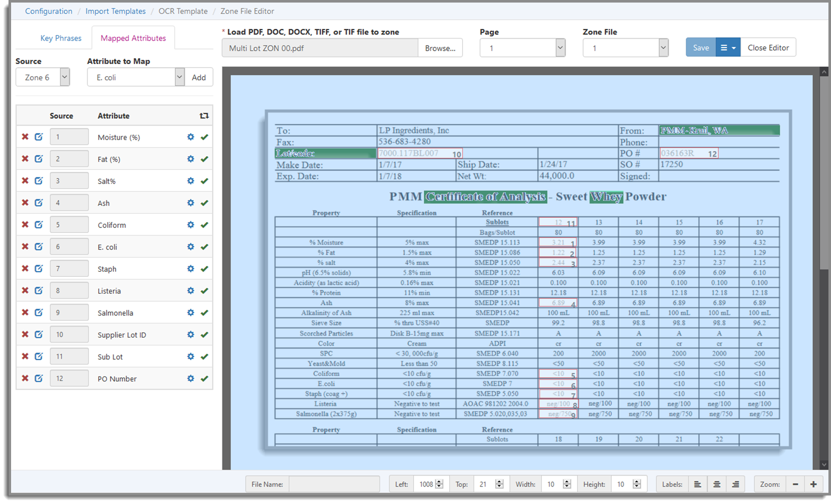Open settings gear for Sub Lot
This screenshot has height=504, width=831.
[x=191, y=356]
